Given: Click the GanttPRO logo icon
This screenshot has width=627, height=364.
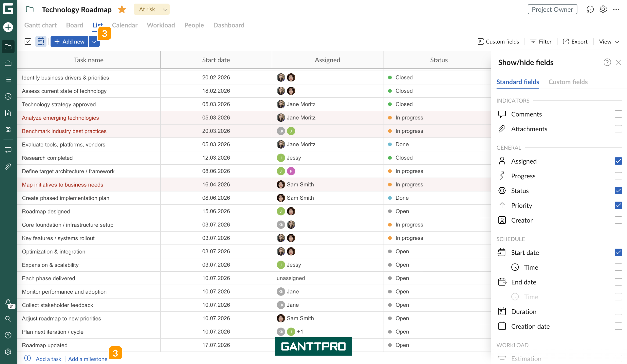Looking at the screenshot, I should point(8,9).
